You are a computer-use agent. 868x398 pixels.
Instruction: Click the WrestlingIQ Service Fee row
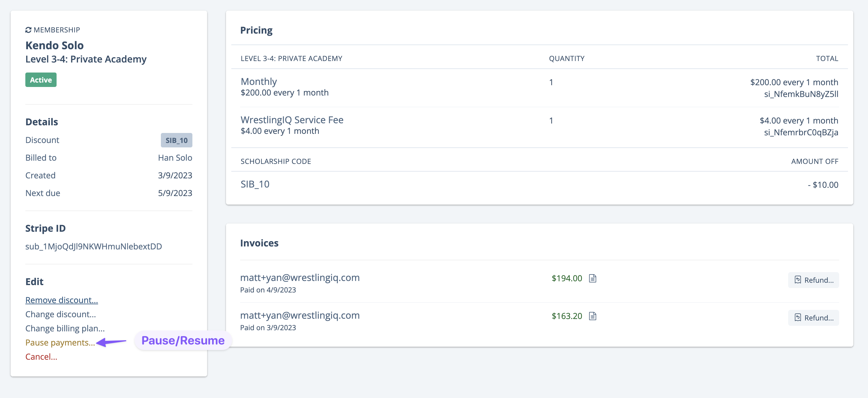pyautogui.click(x=292, y=120)
